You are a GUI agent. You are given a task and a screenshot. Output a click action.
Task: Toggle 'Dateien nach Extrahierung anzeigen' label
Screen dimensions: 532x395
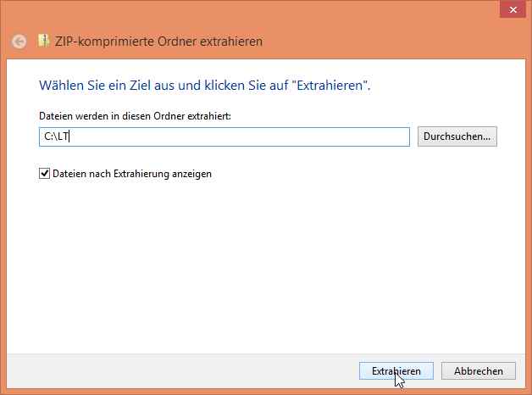point(132,174)
